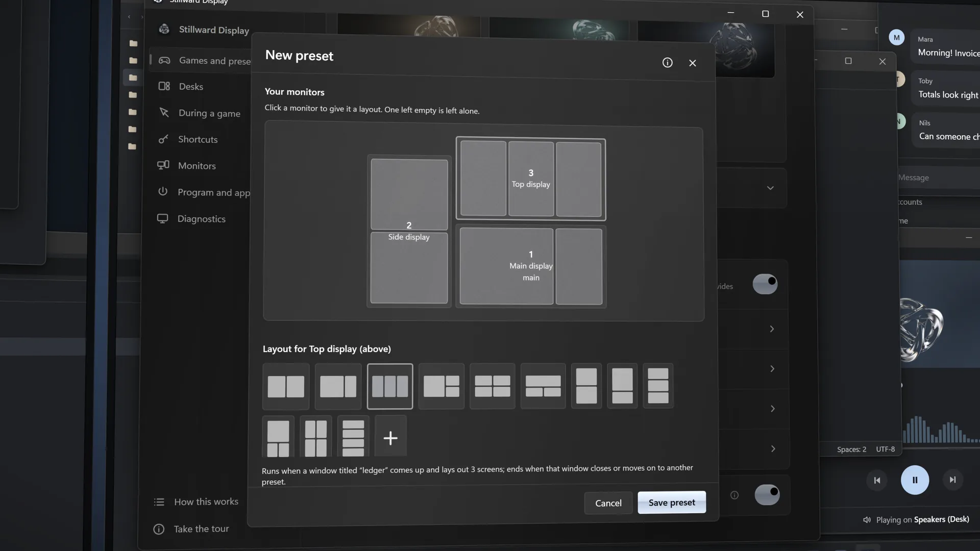Pause the music playback
Image resolution: width=980 pixels, height=551 pixels.
[x=915, y=480]
